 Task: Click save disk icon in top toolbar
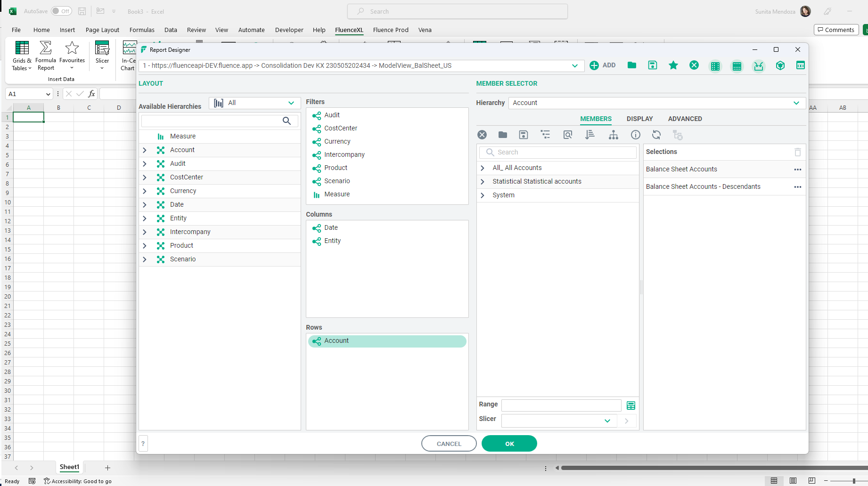tap(653, 65)
